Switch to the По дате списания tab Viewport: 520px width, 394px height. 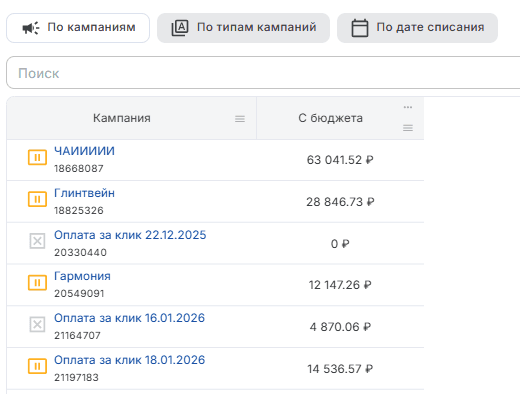point(417,28)
